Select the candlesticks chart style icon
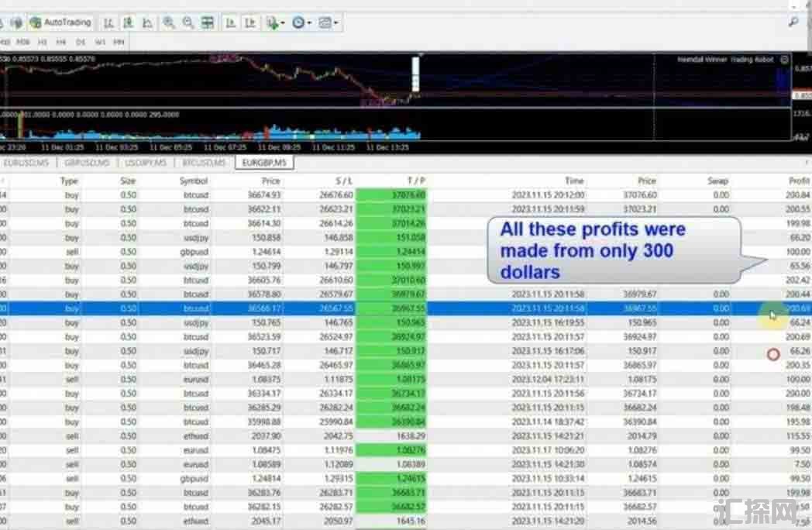 [128, 23]
